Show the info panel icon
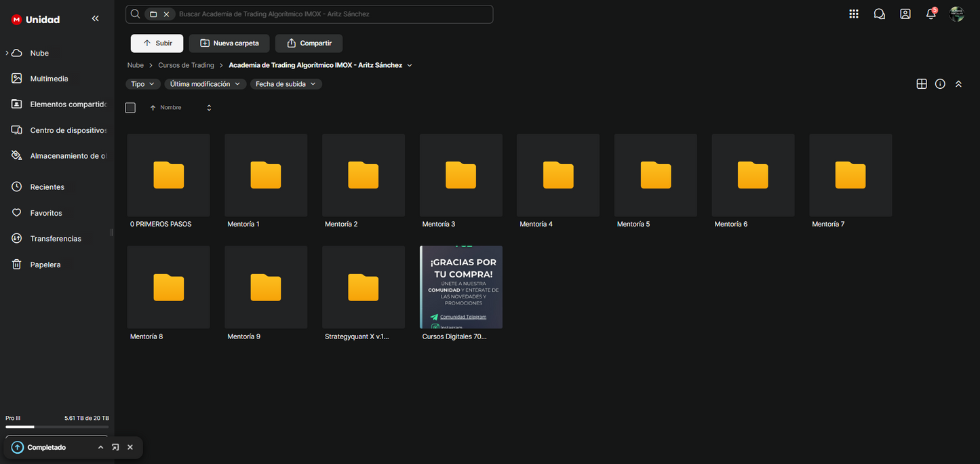Image resolution: width=980 pixels, height=464 pixels. click(x=940, y=84)
